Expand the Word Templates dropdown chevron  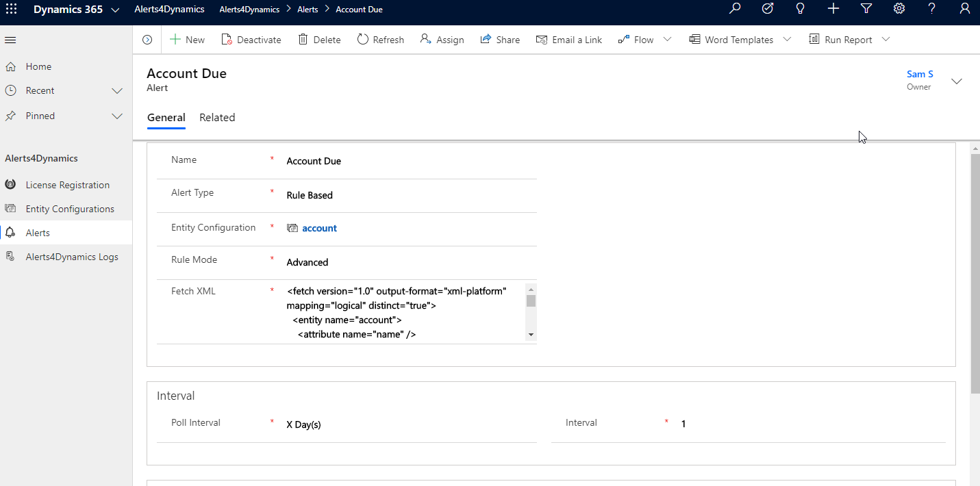(787, 40)
